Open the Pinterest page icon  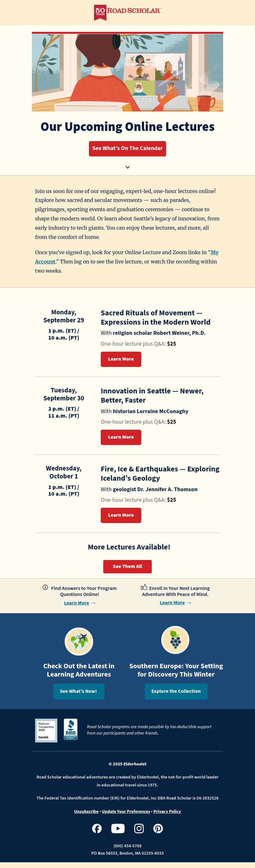click(158, 828)
